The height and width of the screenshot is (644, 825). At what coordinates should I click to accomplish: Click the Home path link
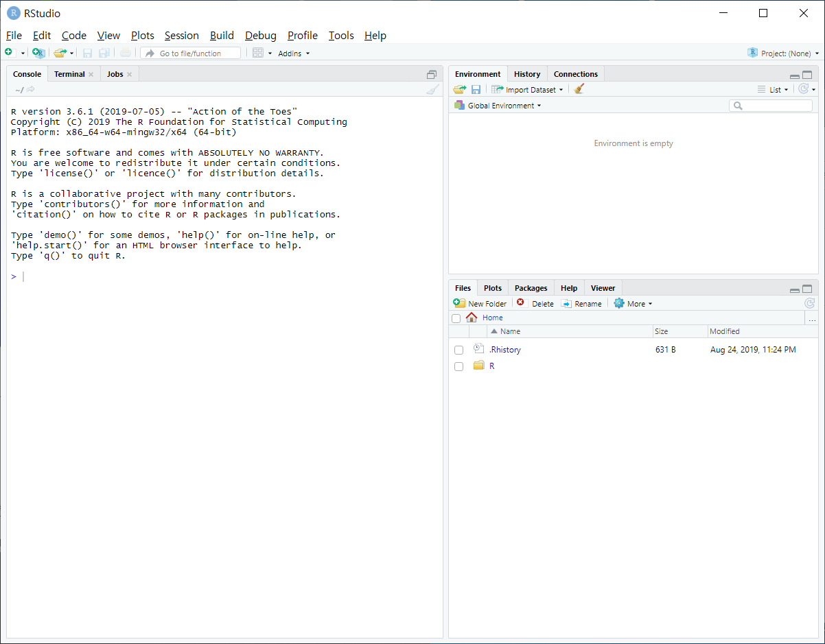click(x=493, y=318)
